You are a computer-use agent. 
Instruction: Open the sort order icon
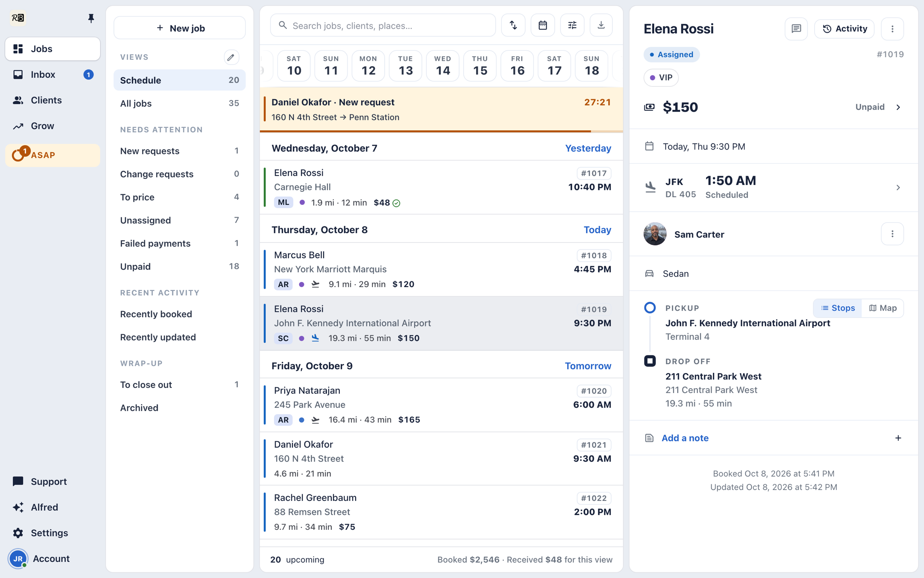click(513, 26)
